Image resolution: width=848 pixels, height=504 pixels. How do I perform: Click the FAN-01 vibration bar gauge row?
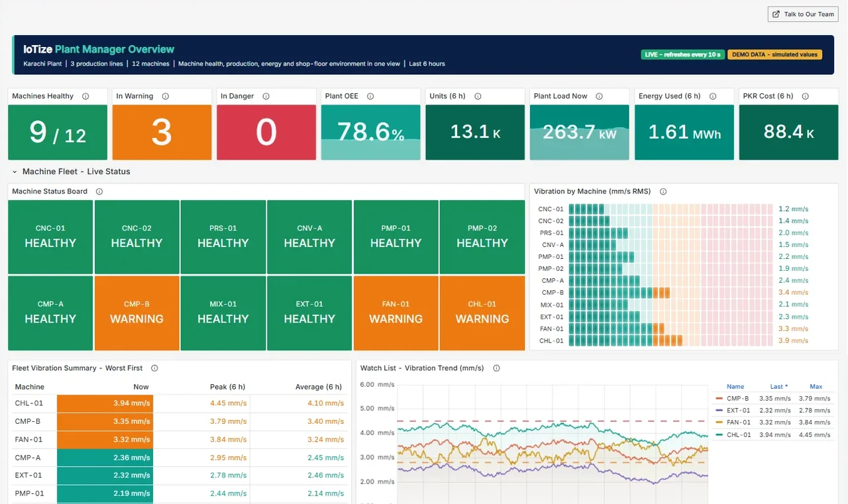tap(670, 329)
